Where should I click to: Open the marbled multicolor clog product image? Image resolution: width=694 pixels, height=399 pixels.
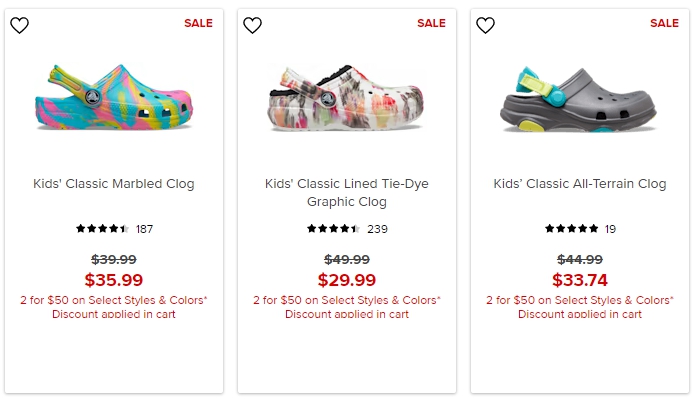(x=114, y=97)
